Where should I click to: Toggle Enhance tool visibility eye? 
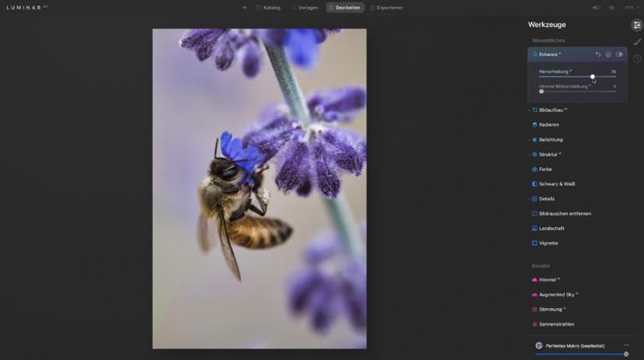[620, 54]
